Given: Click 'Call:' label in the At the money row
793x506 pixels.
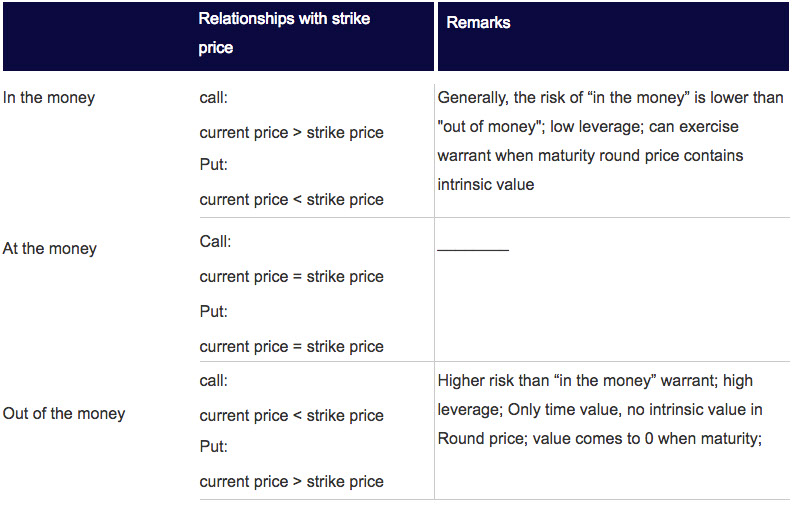Looking at the screenshot, I should pyautogui.click(x=215, y=242).
